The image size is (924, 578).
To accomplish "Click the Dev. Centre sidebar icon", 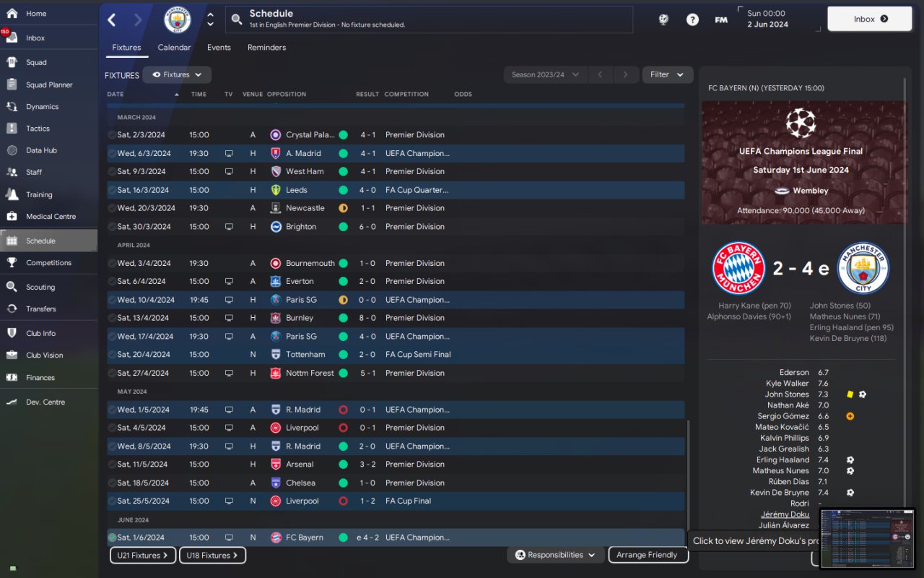I will coord(12,402).
